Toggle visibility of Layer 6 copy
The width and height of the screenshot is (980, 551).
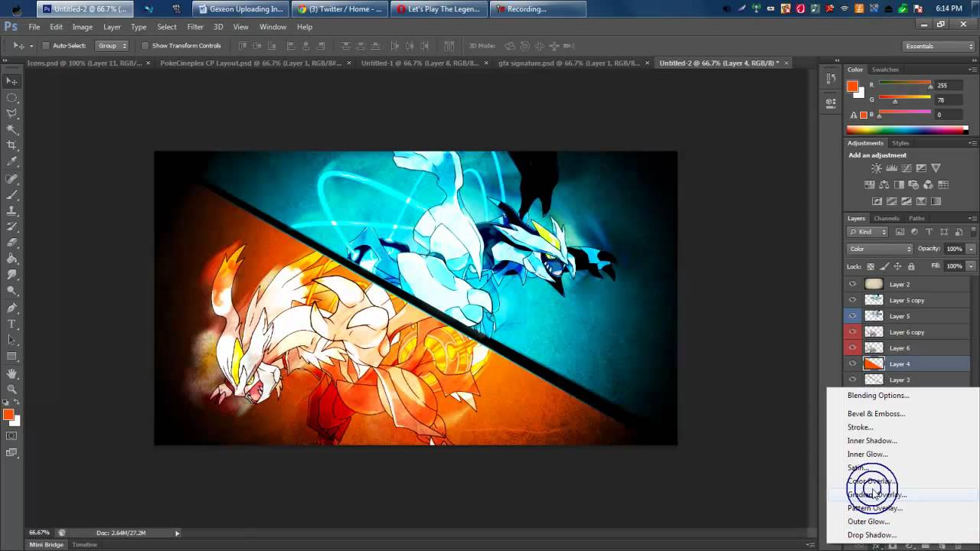[x=852, y=332]
